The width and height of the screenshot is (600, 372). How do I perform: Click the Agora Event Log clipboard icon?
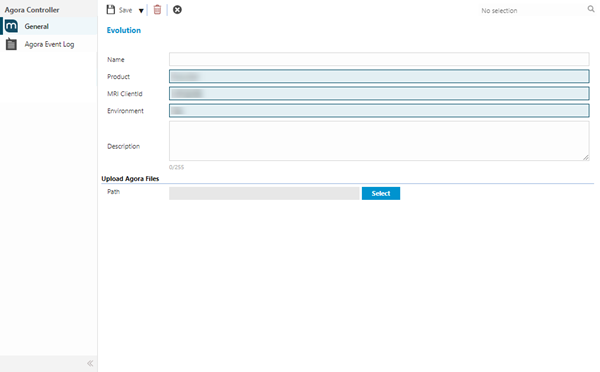(x=11, y=44)
